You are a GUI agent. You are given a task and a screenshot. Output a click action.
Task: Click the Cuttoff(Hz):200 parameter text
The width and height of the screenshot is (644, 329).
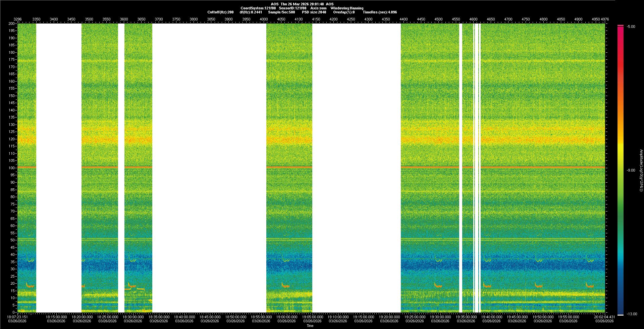[220, 12]
